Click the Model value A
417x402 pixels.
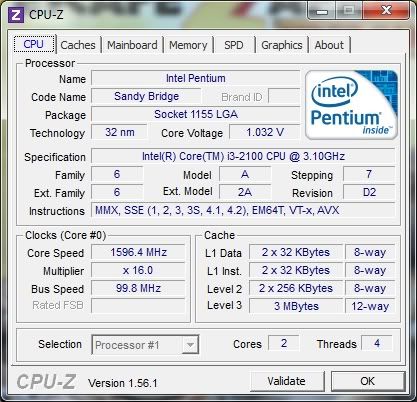pyautogui.click(x=245, y=174)
